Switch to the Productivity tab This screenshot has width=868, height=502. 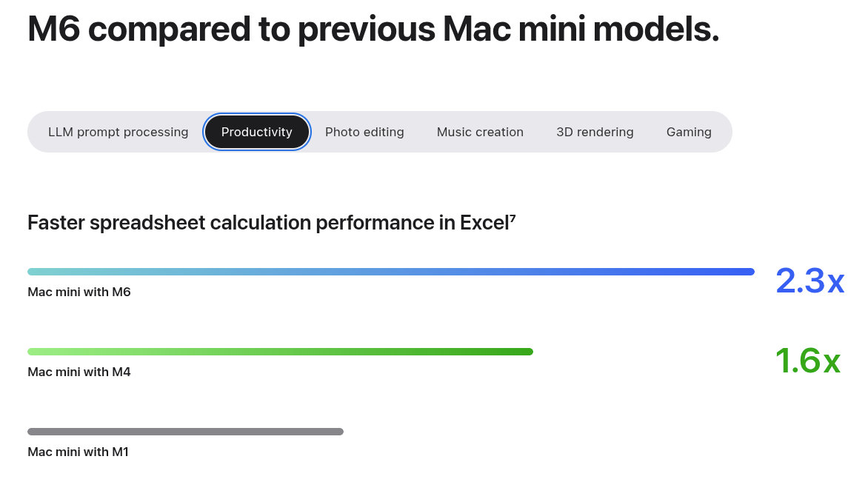(x=257, y=132)
